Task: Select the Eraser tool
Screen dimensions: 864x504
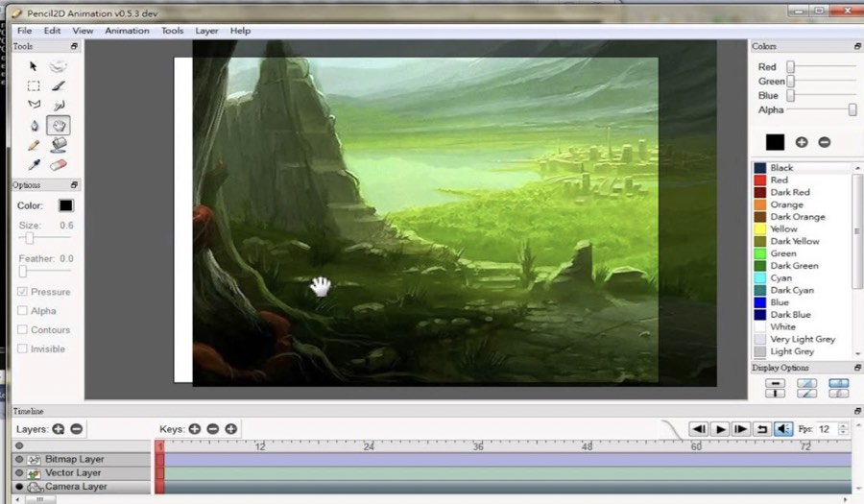Action: pos(59,165)
